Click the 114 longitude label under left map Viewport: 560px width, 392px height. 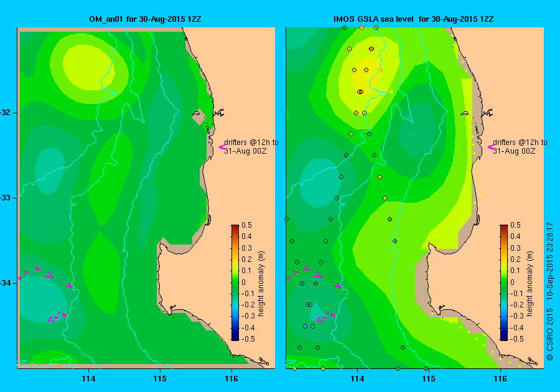88,379
